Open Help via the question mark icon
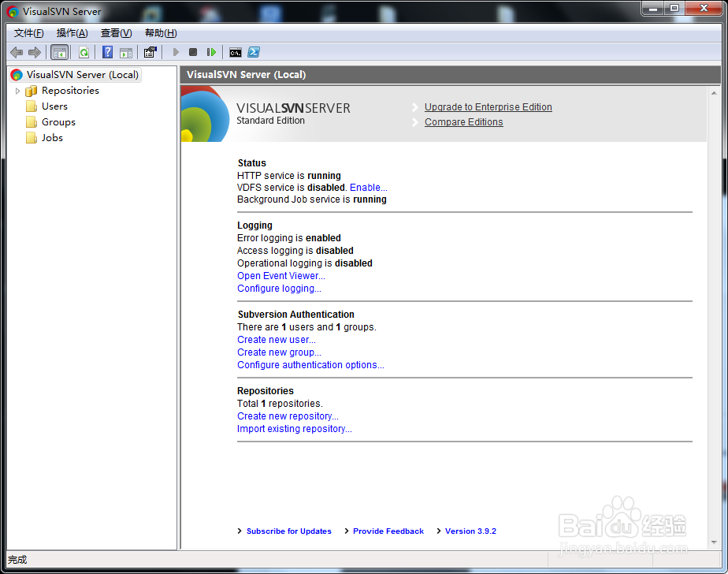The height and width of the screenshot is (574, 728). 108,52
